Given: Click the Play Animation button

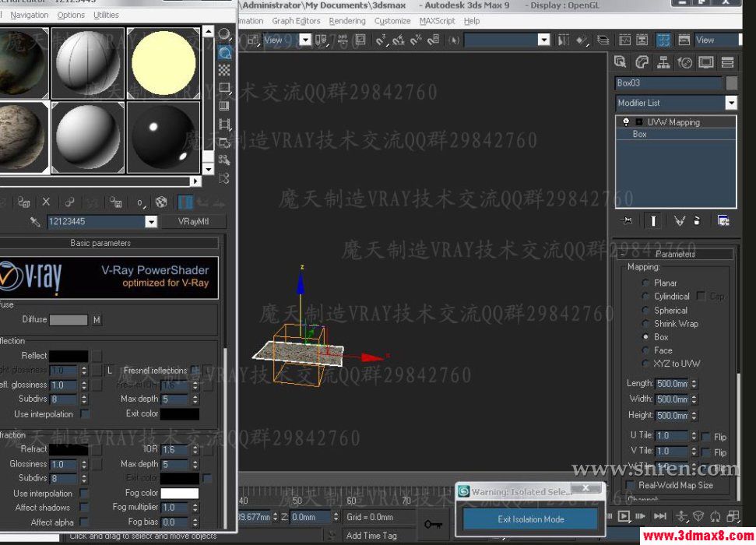Looking at the screenshot, I should (x=624, y=515).
